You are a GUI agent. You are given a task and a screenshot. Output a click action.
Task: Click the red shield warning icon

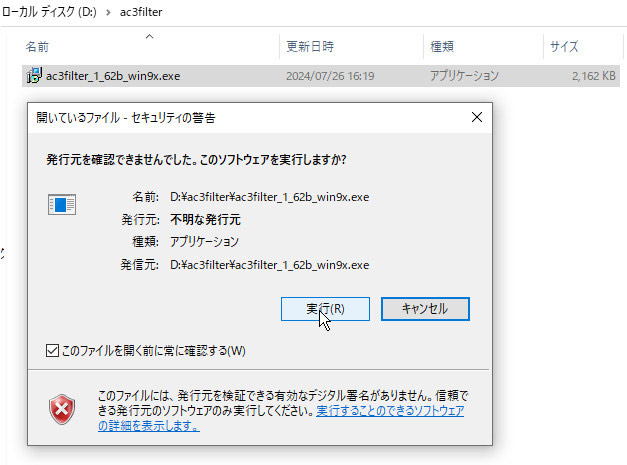click(62, 408)
